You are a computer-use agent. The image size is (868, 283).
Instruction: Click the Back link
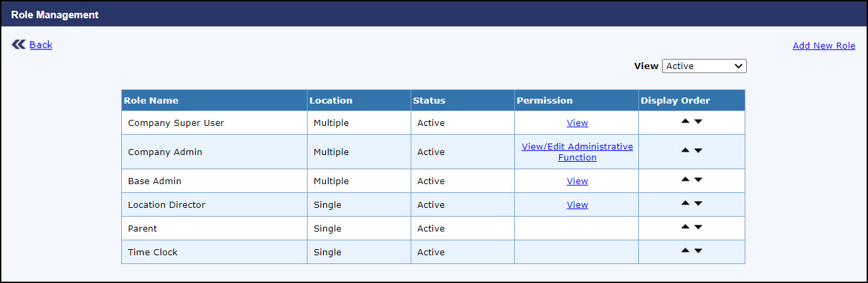[x=41, y=45]
